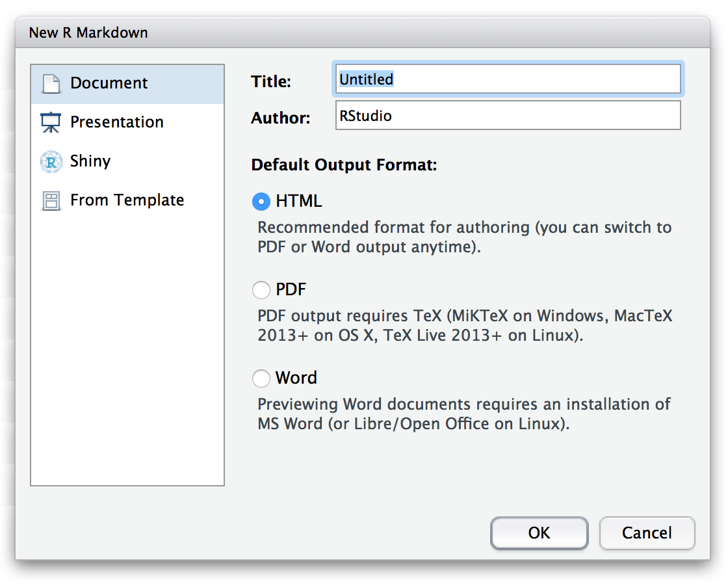Viewport: 728px width, 584px height.
Task: Select the Presentation easel icon
Action: 51,123
